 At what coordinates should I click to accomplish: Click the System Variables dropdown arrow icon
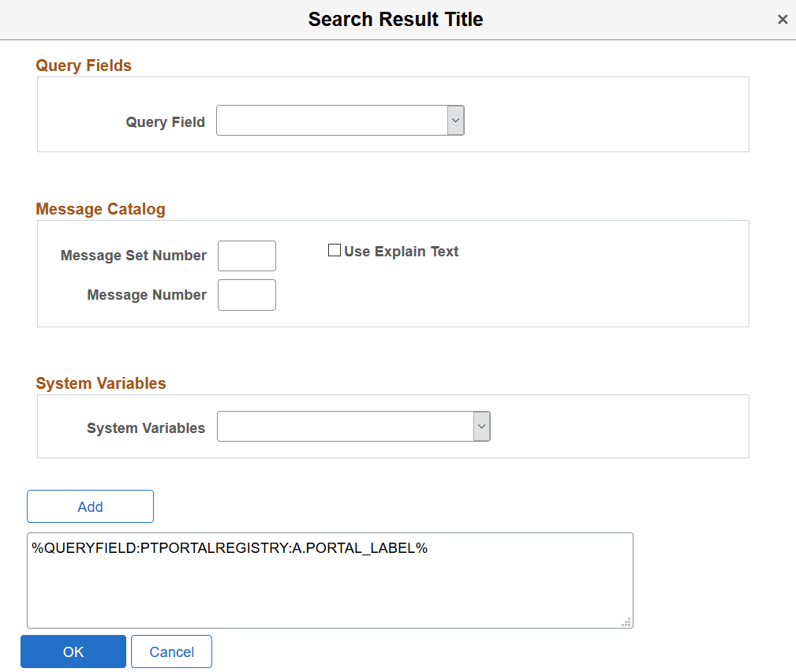pyautogui.click(x=481, y=426)
